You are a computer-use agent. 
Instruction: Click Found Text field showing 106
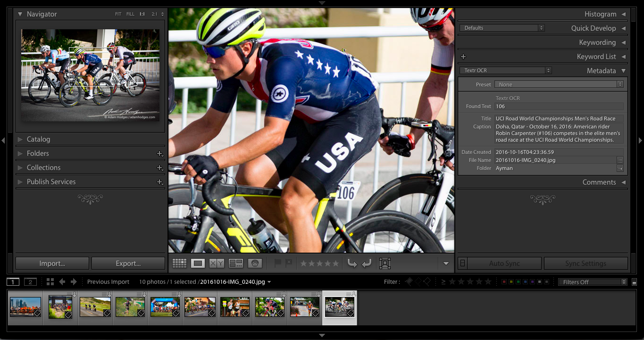point(559,107)
